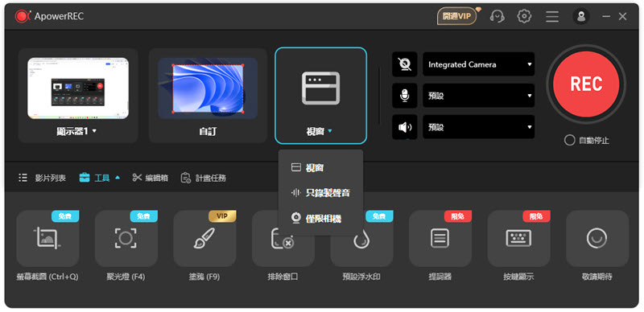The image size is (644, 312).
Task: Click the ApowerREC logo icon
Action: coord(22,16)
